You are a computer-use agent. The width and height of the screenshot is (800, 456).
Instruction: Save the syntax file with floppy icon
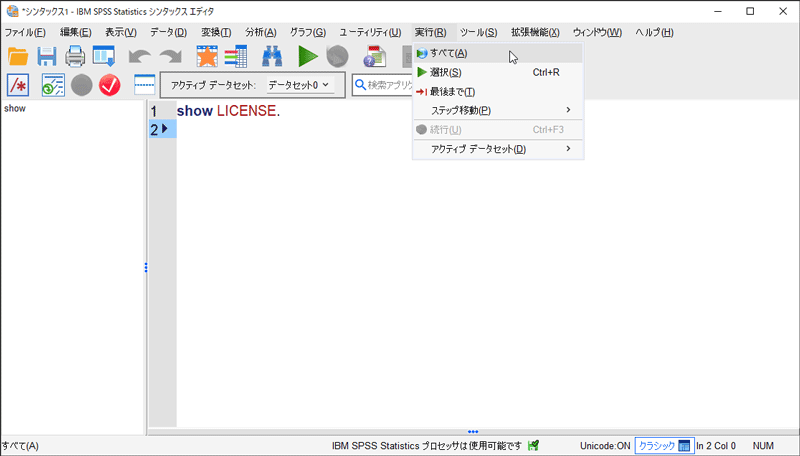[46, 57]
